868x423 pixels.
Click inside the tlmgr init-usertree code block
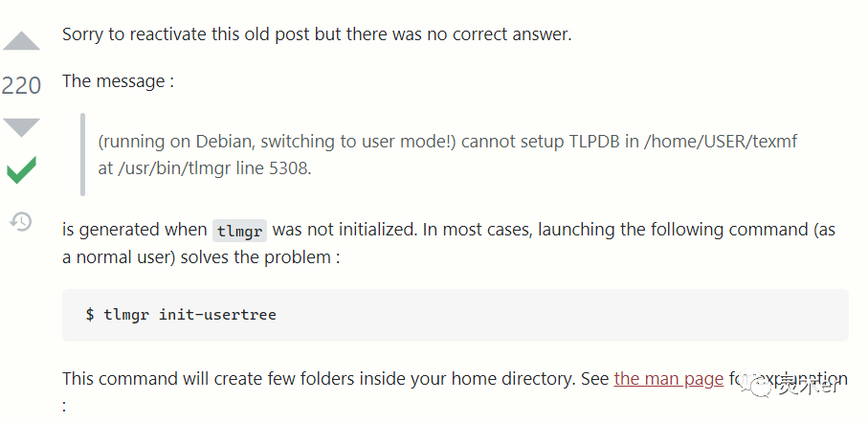(574, 315)
